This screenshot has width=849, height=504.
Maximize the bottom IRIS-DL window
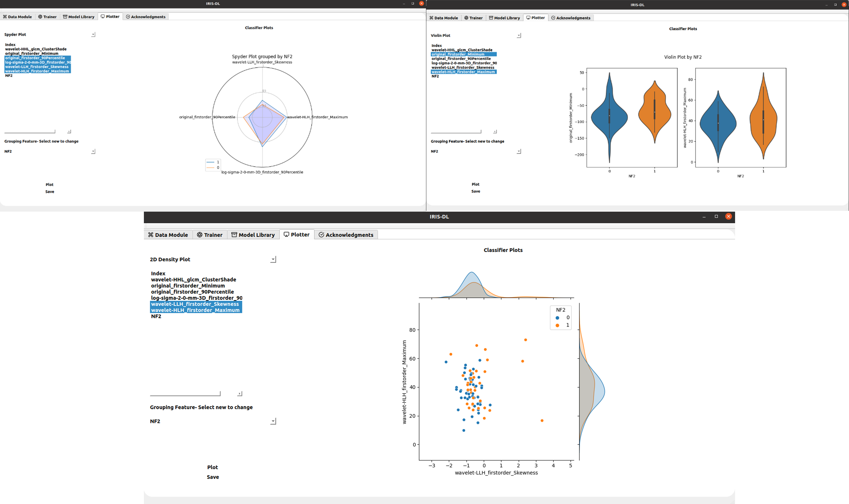pos(716,216)
